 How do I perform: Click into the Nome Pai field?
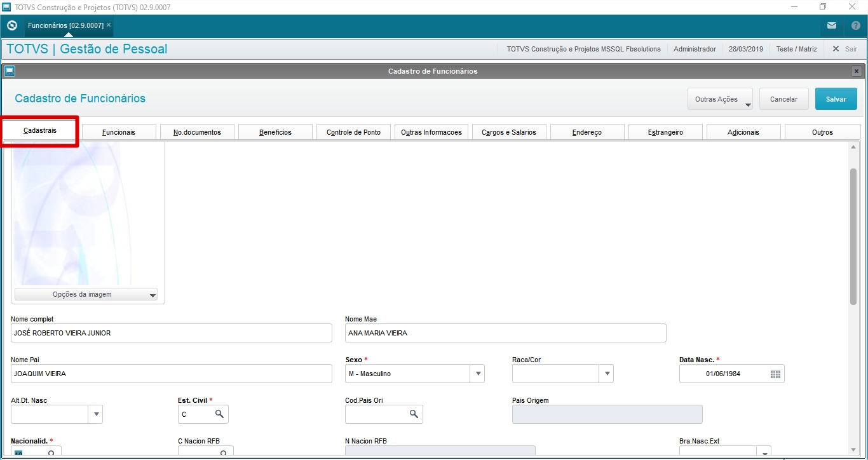(172, 374)
